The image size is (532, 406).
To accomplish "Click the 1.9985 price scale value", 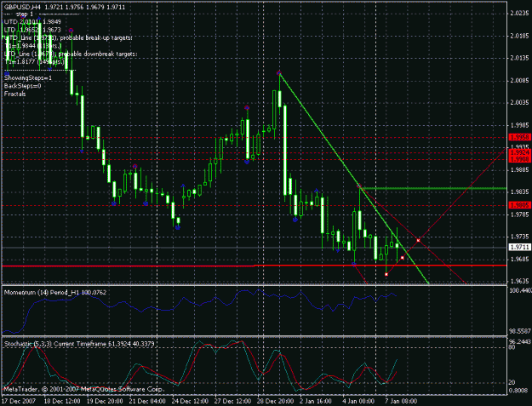I will pyautogui.click(x=519, y=125).
